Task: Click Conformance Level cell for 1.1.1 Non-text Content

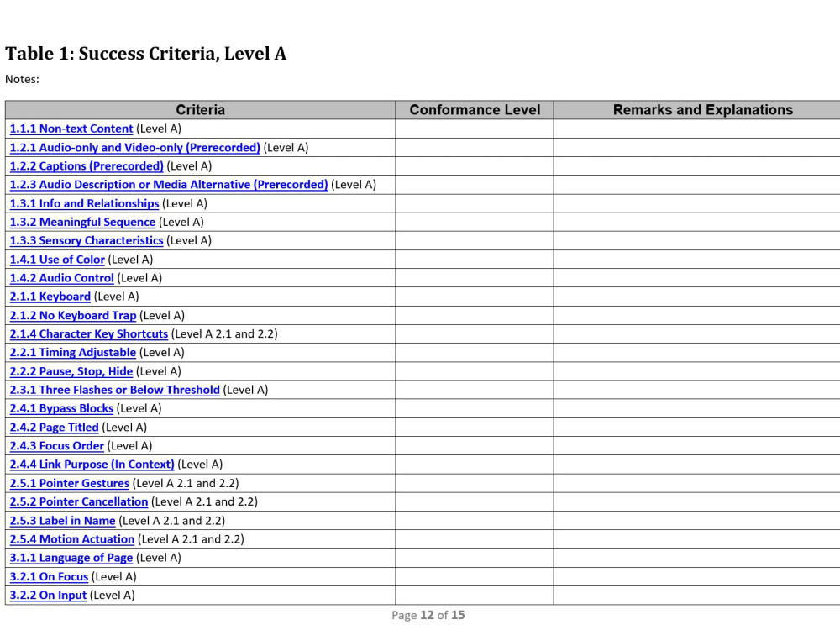Action: 475,129
